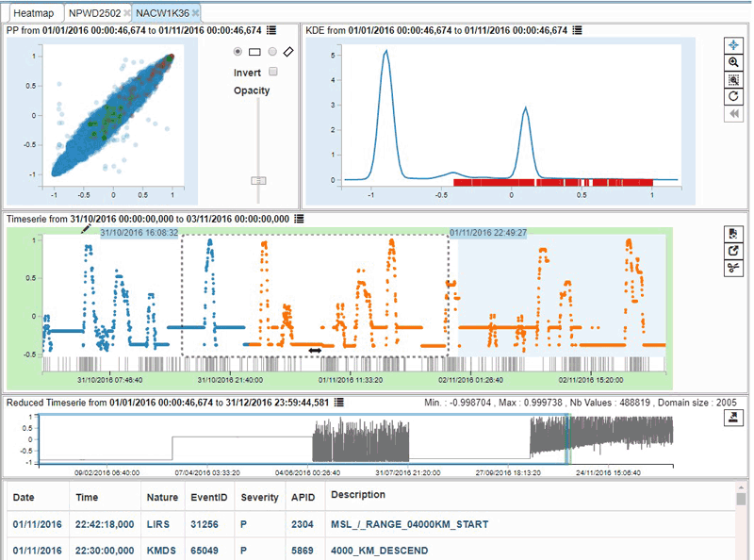Click EventID cell 31256
Image resolution: width=754 pixels, height=560 pixels.
[x=205, y=524]
